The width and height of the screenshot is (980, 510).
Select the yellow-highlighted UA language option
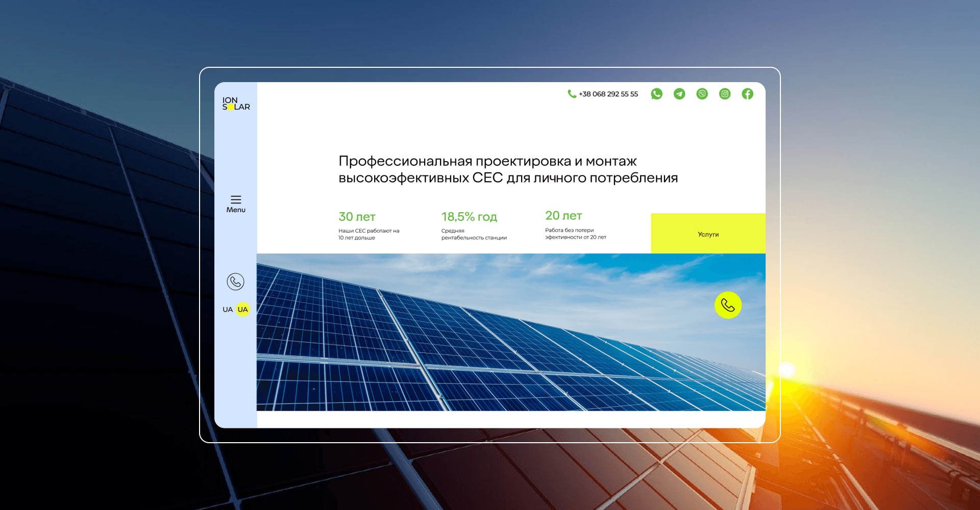point(243,310)
